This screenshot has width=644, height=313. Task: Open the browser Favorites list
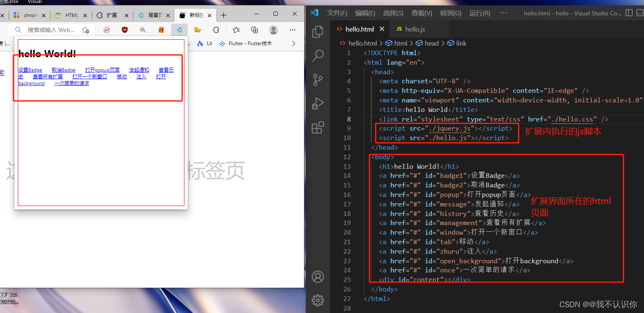[236, 30]
